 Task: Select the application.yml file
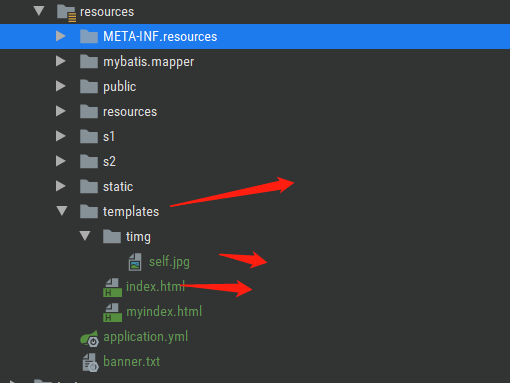146,337
